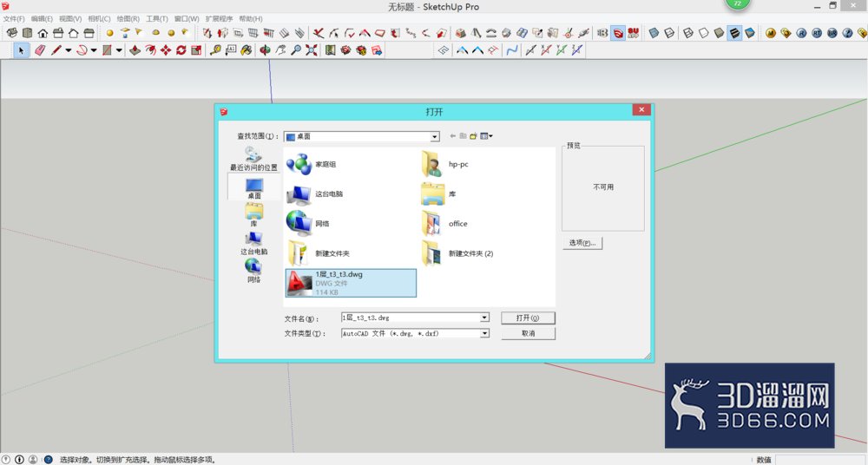Create new folder icon in Open dialog
The height and width of the screenshot is (465, 868).
pyautogui.click(x=473, y=136)
